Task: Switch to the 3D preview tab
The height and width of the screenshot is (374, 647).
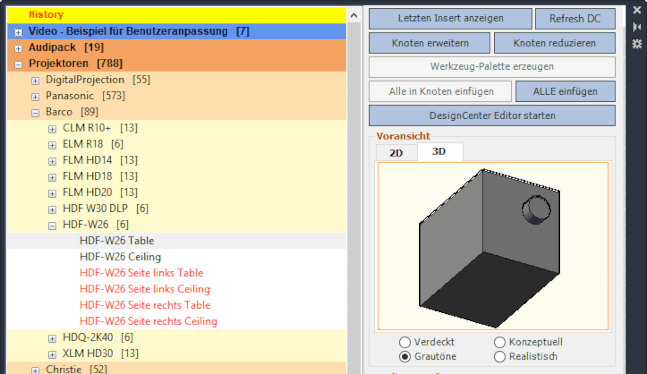Action: tap(439, 151)
